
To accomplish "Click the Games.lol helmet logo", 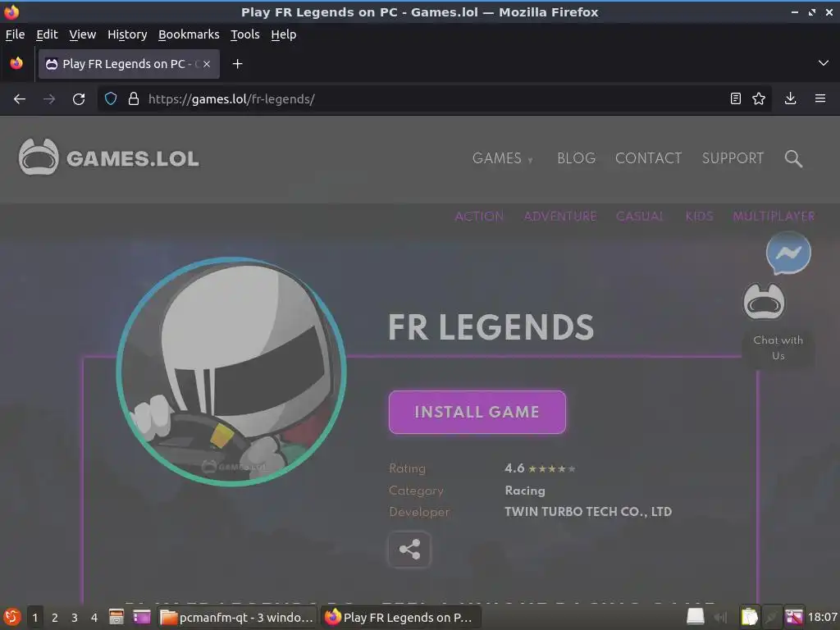I will [x=39, y=157].
